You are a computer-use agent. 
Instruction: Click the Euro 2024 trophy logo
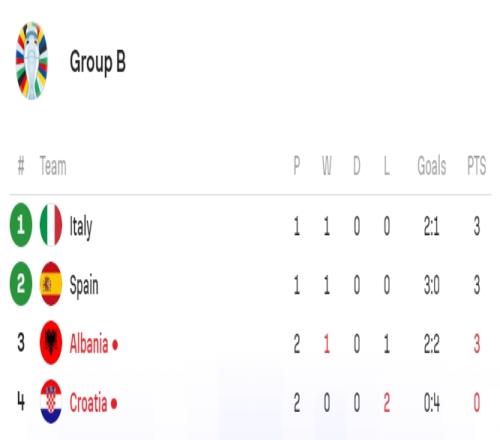tap(32, 61)
